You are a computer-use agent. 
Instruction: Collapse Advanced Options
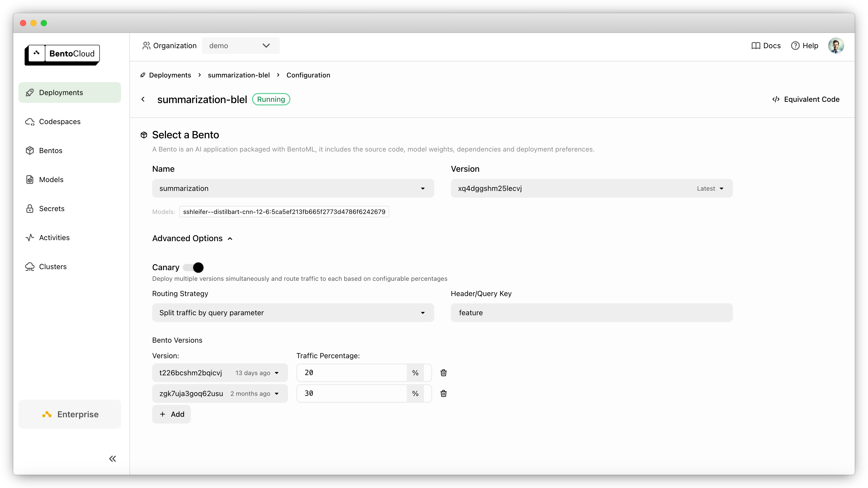pyautogui.click(x=192, y=238)
